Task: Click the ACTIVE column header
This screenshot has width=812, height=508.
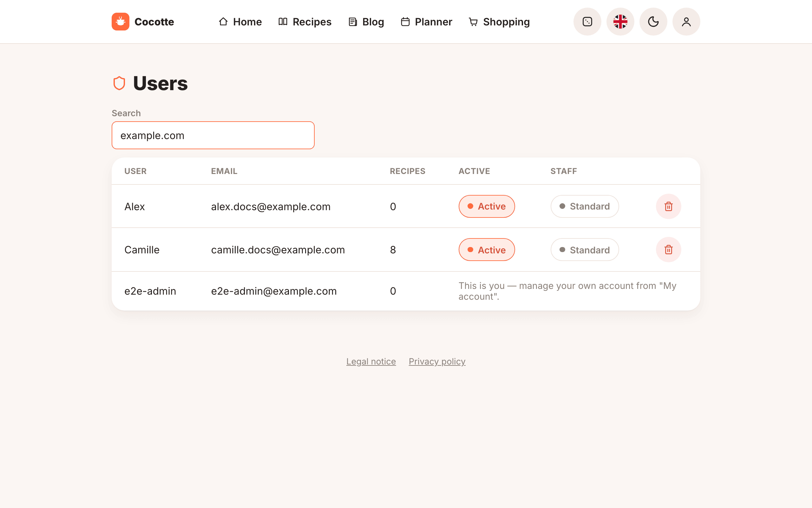Action: pos(474,171)
